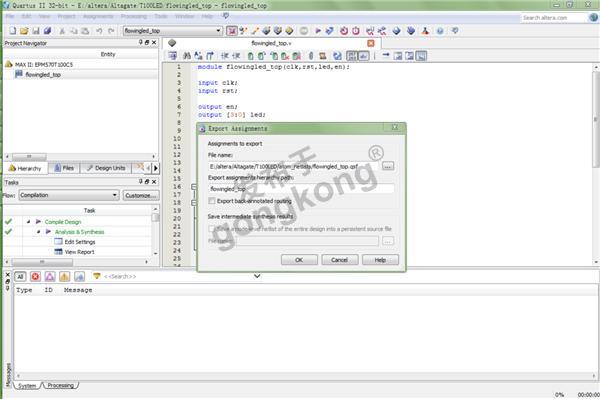Image resolution: width=600 pixels, height=399 pixels.
Task: Click OK in Export Assignments dialog
Action: (299, 260)
